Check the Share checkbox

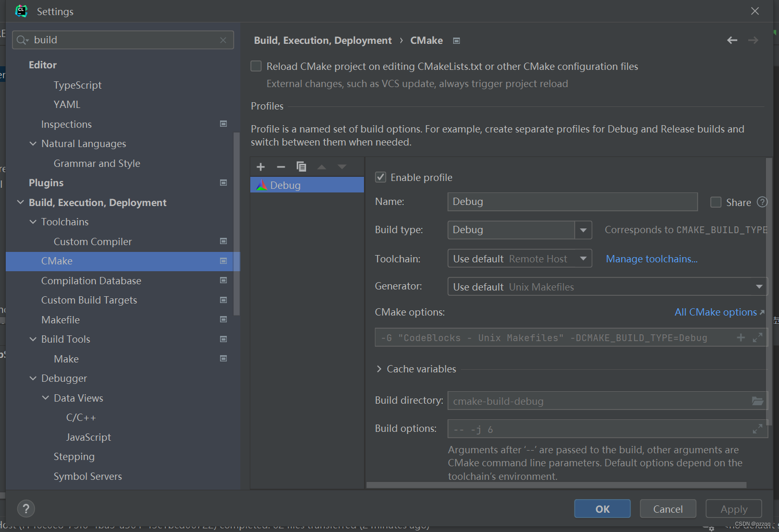point(716,202)
